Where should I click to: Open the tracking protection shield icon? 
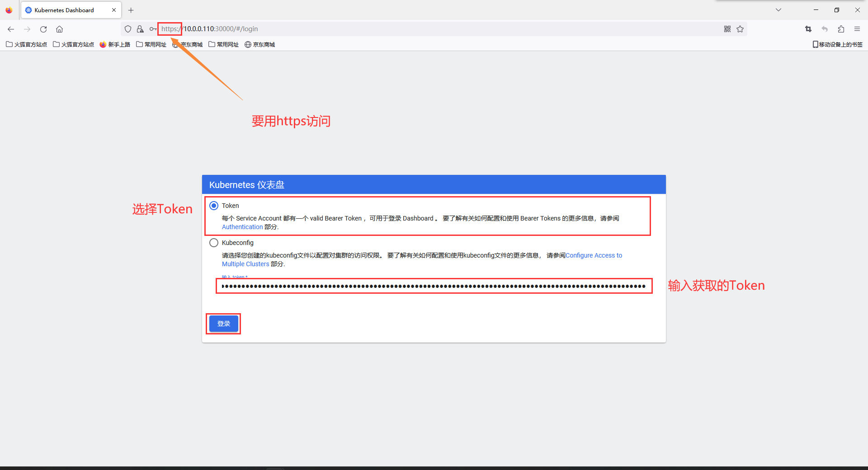[128, 29]
